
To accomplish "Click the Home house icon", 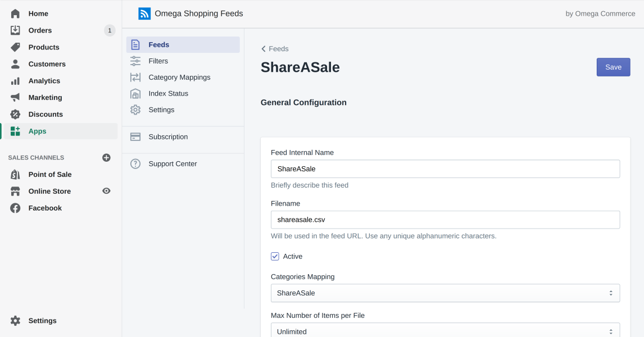I will point(15,13).
